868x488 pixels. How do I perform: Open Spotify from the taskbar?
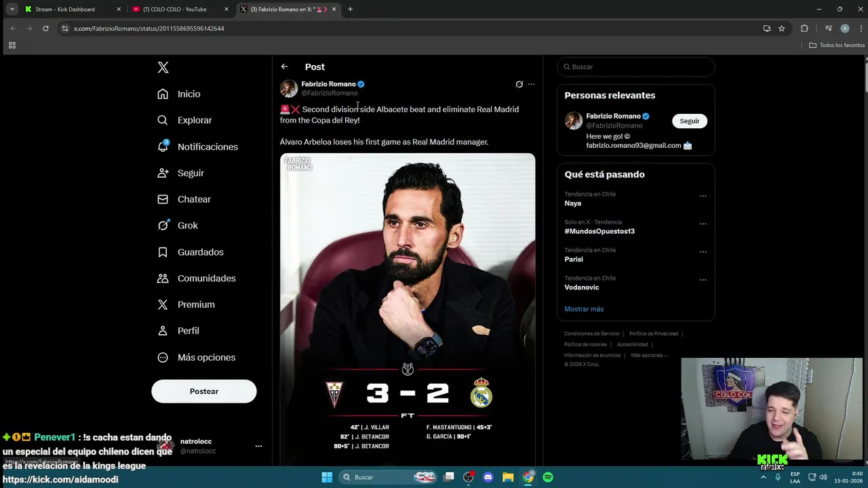click(x=548, y=477)
